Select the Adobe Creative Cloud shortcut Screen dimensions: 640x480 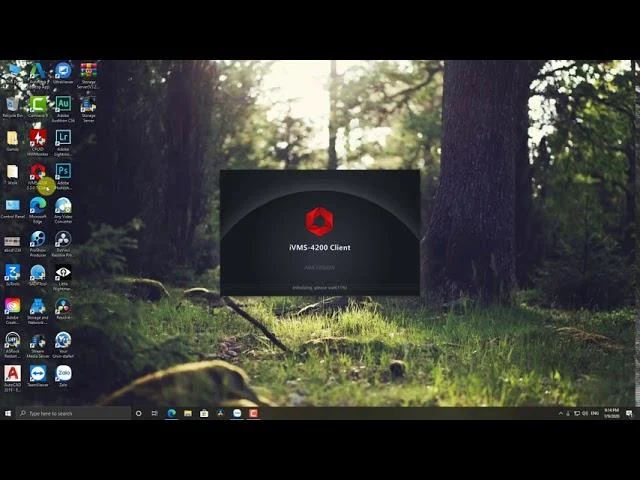pyautogui.click(x=12, y=311)
